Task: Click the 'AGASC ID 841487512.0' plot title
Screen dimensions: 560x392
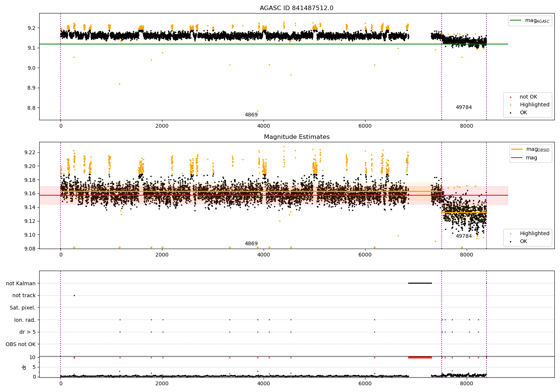Action: tap(296, 8)
